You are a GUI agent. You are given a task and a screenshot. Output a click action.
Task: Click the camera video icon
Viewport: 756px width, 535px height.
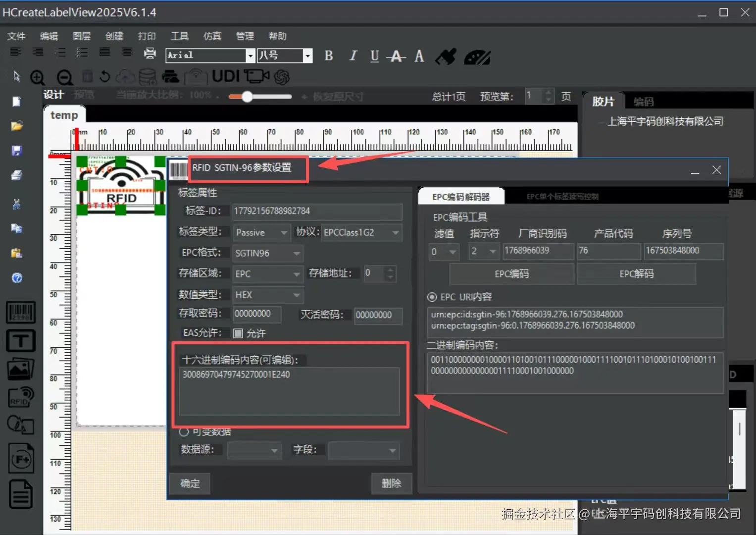256,76
